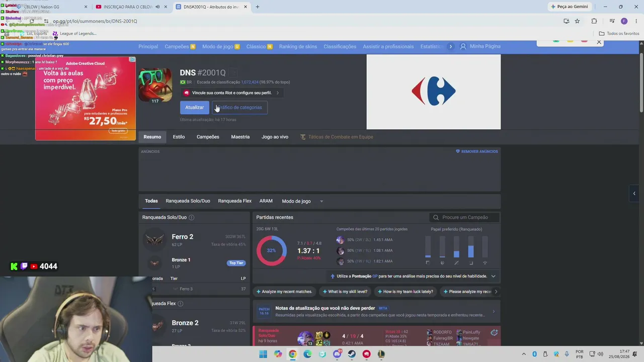644x362 pixels.
Task: Open Steam from the taskbar
Action: 352,354
